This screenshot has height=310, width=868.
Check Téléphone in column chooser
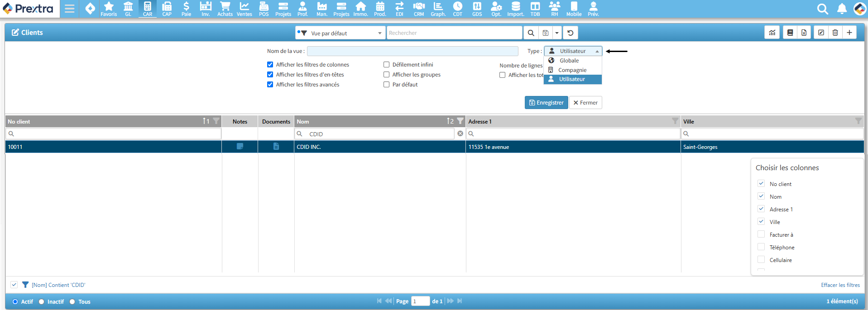(x=761, y=247)
